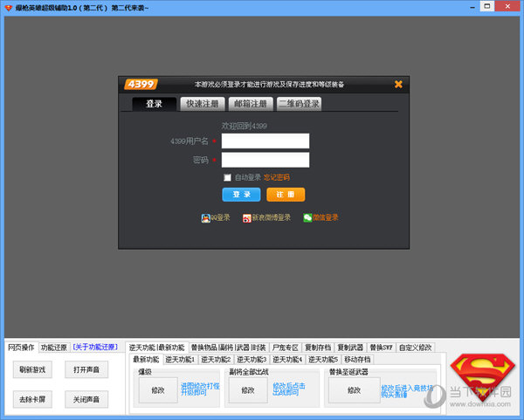Open the 尸宠专区 tab
The width and height of the screenshot is (524, 420).
[285, 348]
